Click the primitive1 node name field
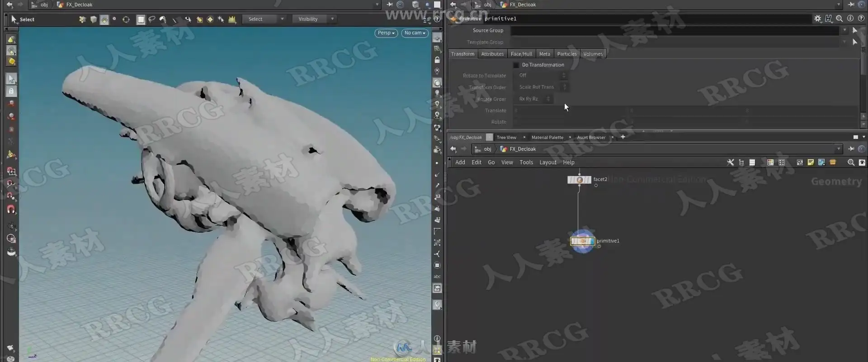 (646, 19)
